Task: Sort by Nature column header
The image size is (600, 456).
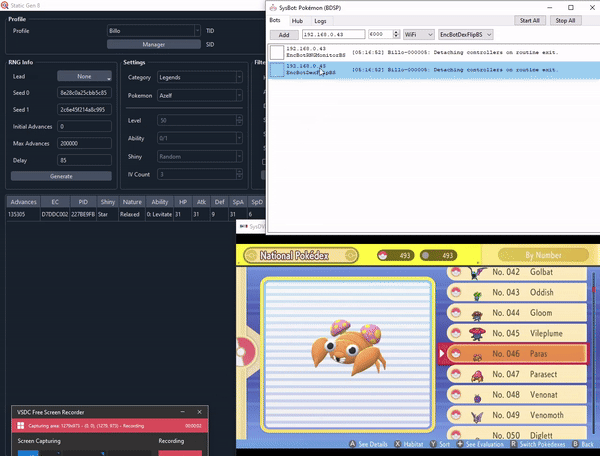Action: click(x=132, y=202)
